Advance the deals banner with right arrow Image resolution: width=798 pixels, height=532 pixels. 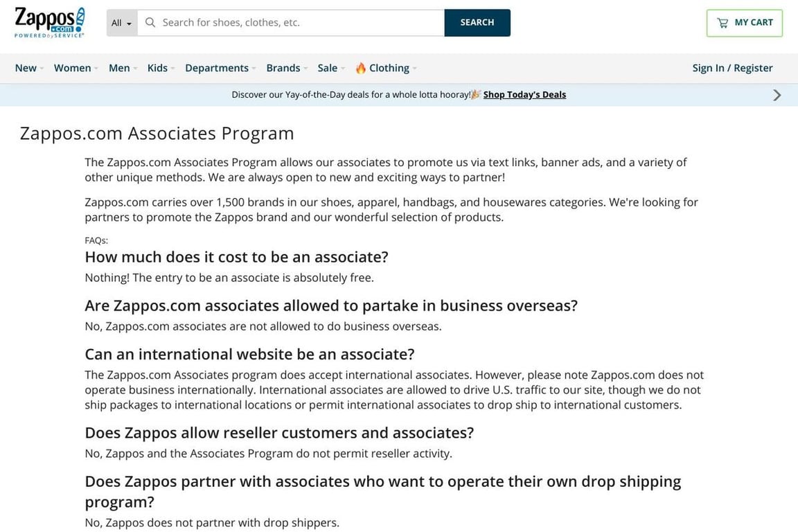pos(777,95)
